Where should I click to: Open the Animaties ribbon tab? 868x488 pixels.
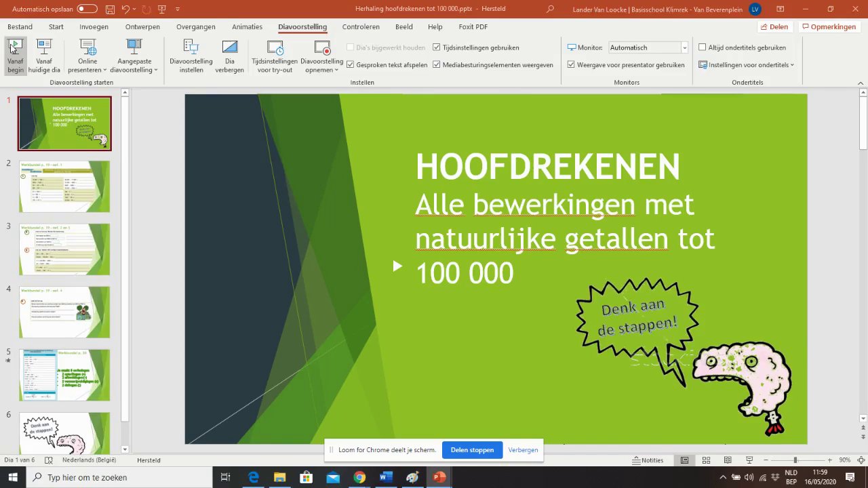[x=247, y=27]
